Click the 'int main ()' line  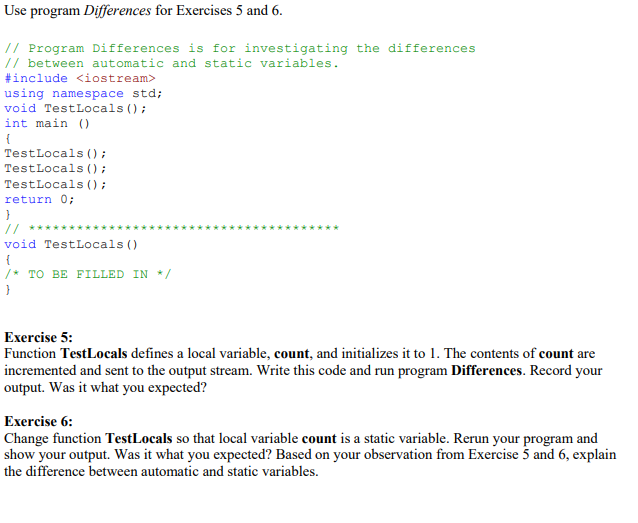pyautogui.click(x=47, y=123)
